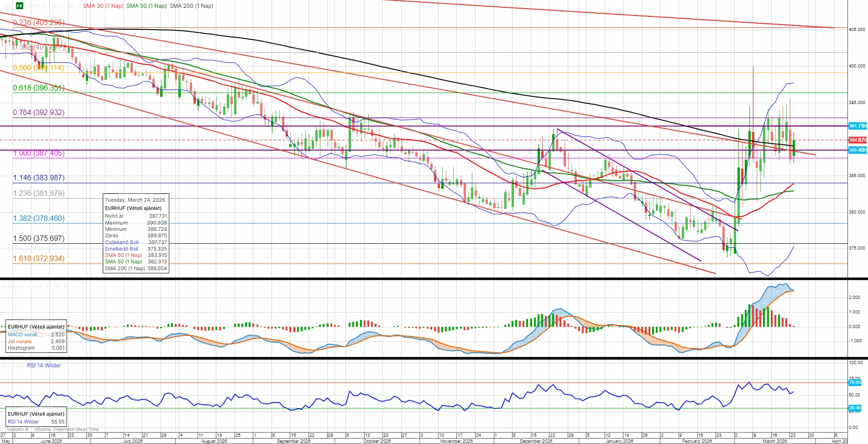Click the December 2025 label on time axis
The width and height of the screenshot is (868, 444).
point(536,441)
